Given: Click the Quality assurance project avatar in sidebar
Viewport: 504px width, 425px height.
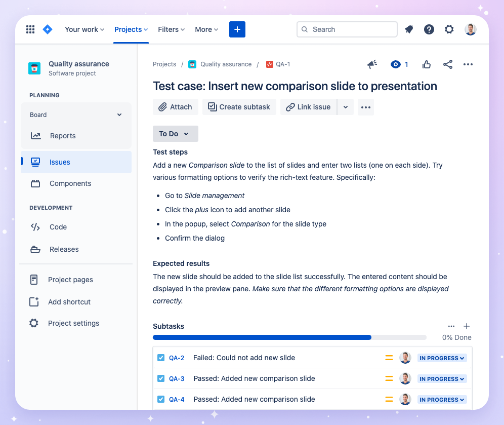Looking at the screenshot, I should [34, 68].
